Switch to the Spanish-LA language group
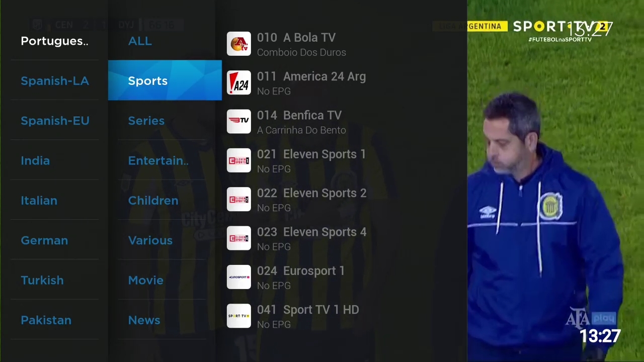 54,81
